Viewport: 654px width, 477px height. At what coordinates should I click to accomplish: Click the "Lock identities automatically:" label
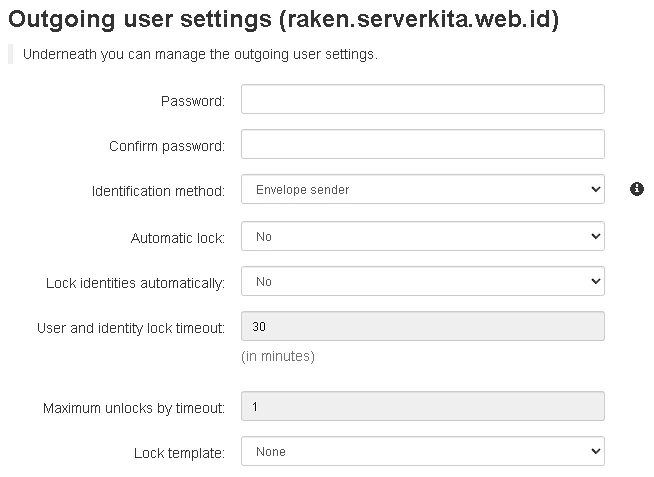click(135, 283)
